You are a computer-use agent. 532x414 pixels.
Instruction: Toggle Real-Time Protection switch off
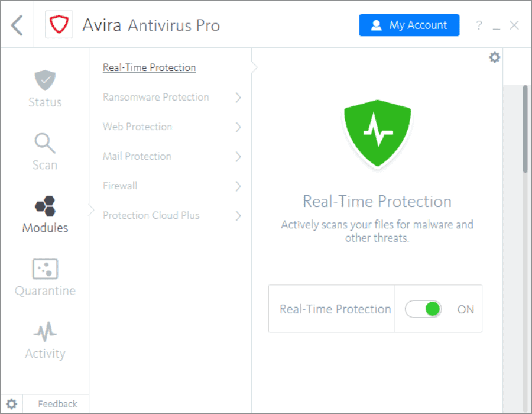click(423, 309)
